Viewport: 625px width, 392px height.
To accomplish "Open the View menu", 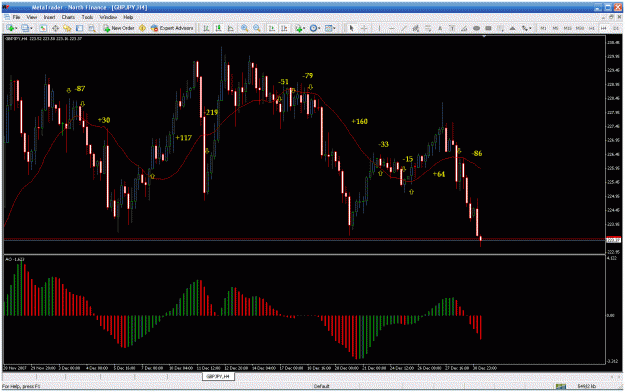I will 31,17.
